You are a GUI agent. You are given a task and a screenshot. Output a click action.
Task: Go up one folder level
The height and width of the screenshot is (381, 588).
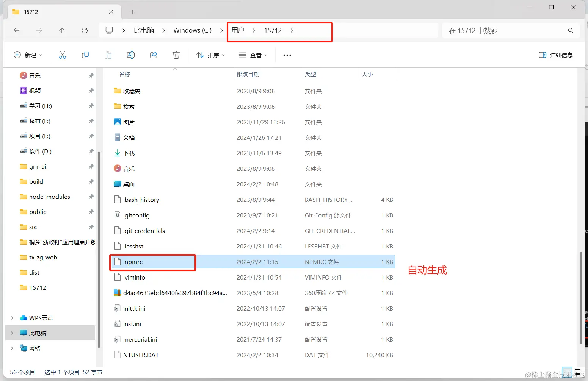(x=62, y=30)
